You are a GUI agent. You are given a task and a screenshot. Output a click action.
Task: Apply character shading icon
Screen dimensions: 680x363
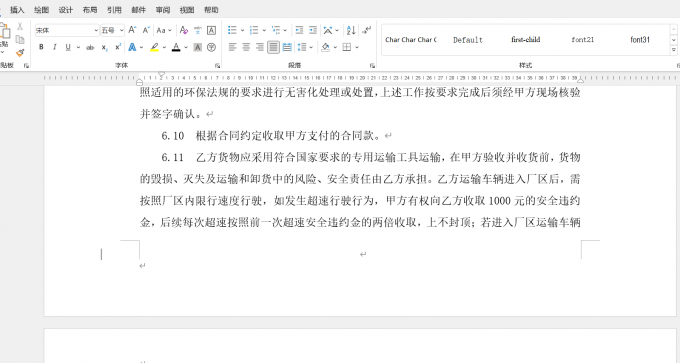click(197, 47)
